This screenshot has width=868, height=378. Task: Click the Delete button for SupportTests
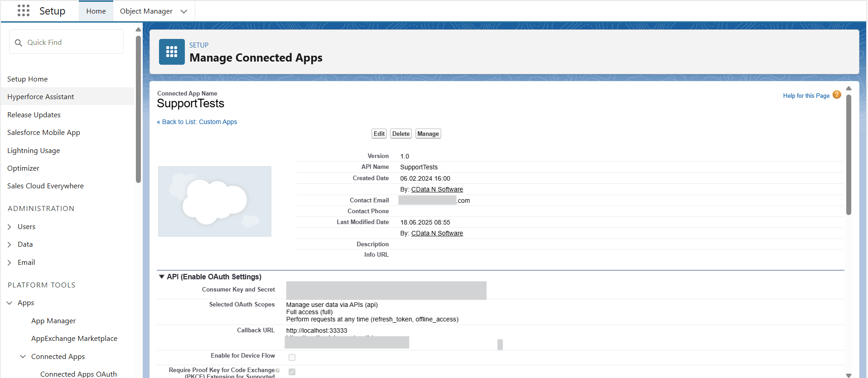[x=401, y=134]
